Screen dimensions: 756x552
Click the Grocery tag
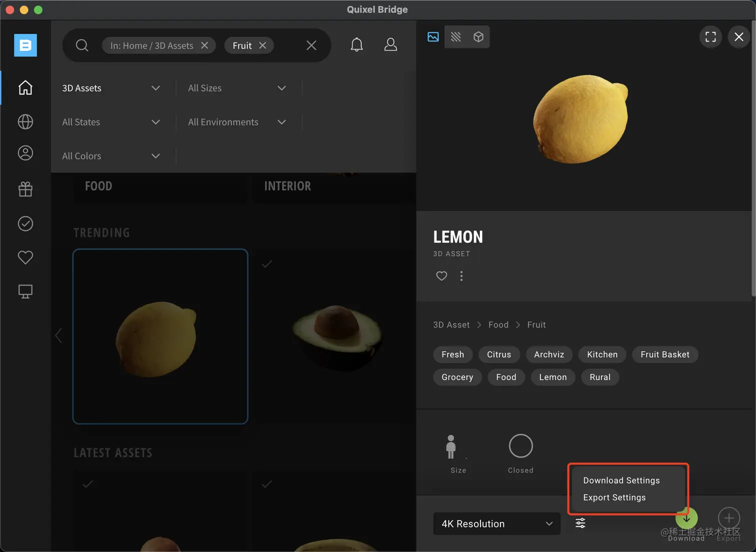[x=457, y=377]
